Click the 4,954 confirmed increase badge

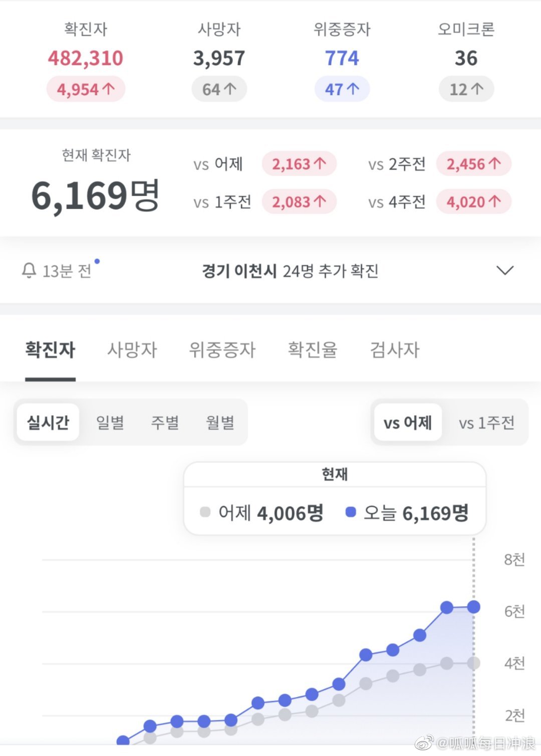86,90
